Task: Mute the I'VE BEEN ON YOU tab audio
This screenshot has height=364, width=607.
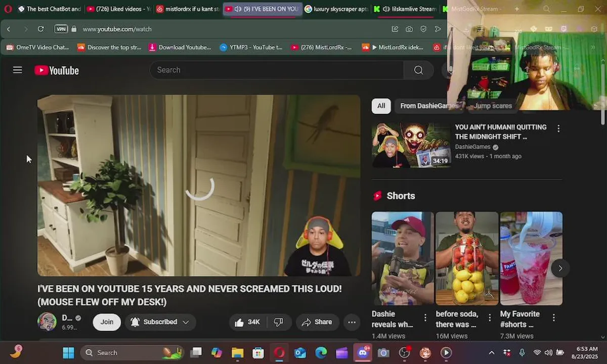Action: click(x=238, y=9)
